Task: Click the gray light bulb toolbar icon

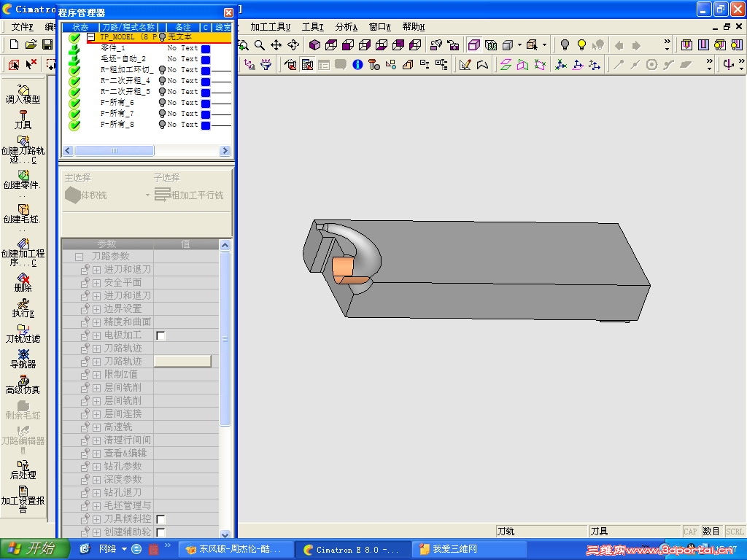Action: (x=565, y=45)
